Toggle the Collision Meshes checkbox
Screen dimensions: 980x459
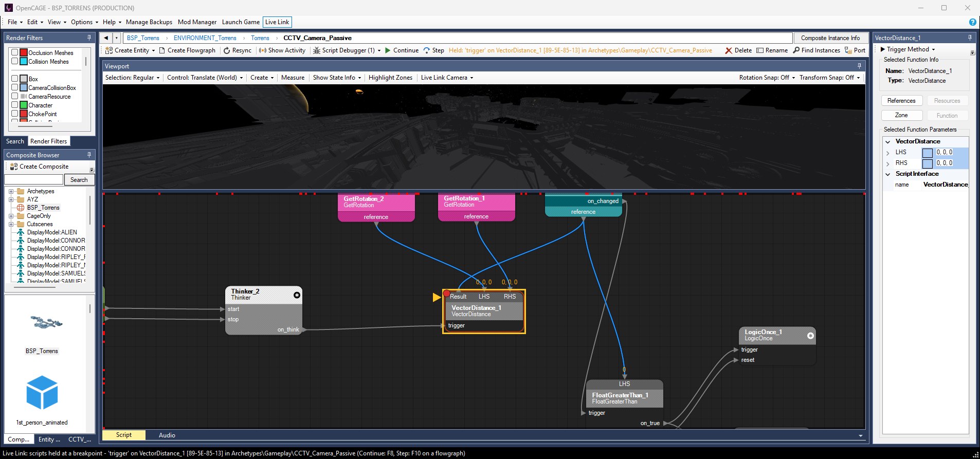coord(15,62)
